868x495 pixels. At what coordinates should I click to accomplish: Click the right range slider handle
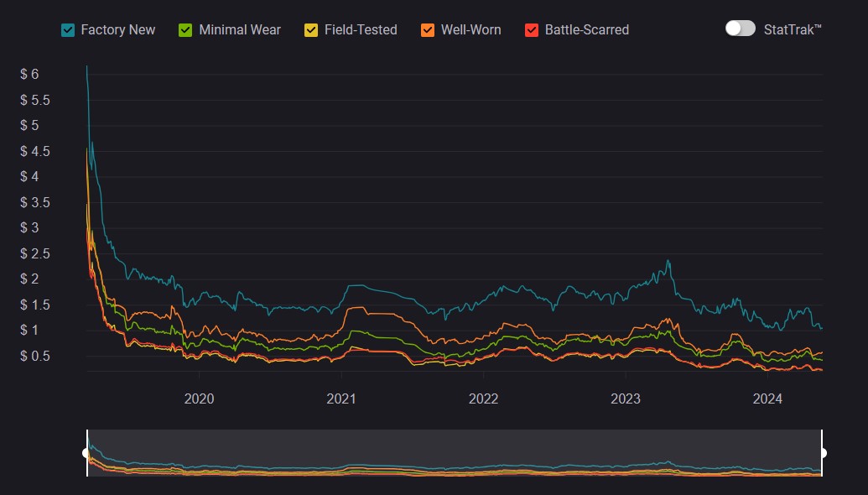click(x=822, y=453)
